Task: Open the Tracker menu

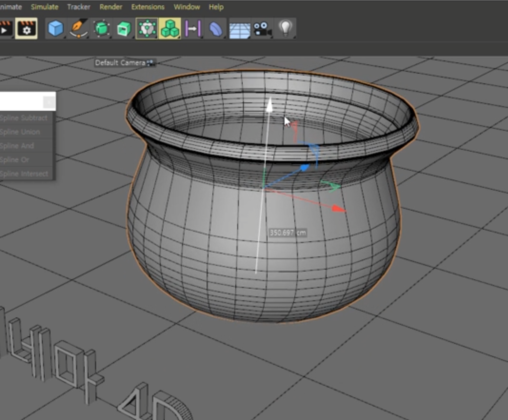Action: (x=79, y=7)
